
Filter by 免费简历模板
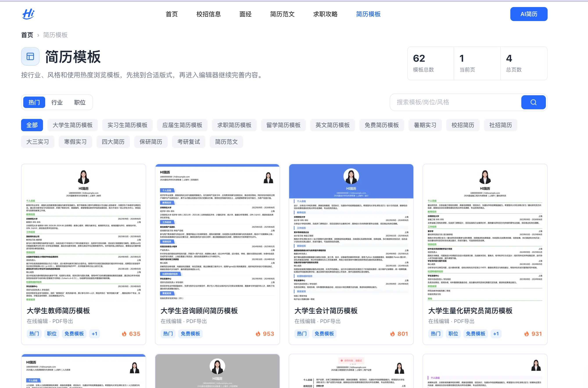coord(382,125)
